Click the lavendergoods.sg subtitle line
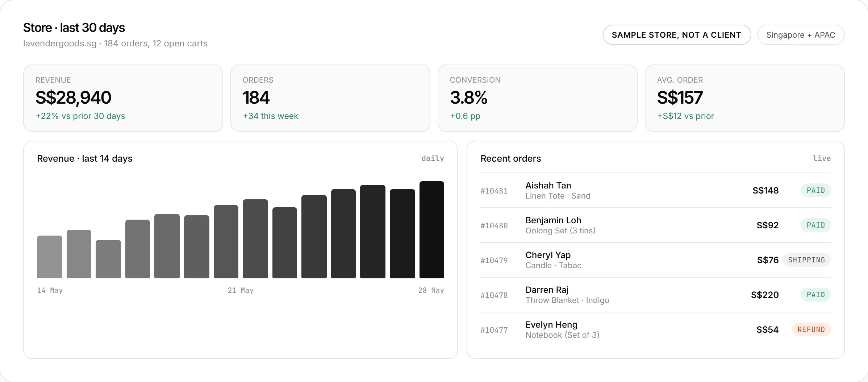The width and height of the screenshot is (868, 382). click(115, 43)
